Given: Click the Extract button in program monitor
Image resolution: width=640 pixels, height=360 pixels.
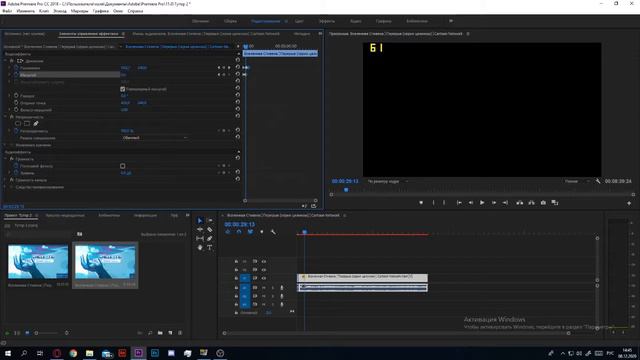Looking at the screenshot, I should (x=531, y=202).
